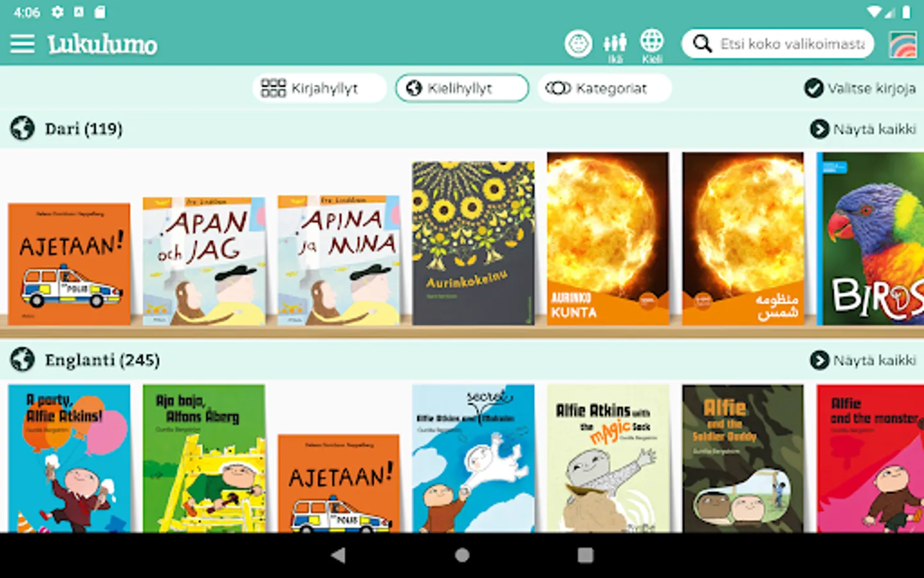
Task: Show all Dari books with Näytä kaikki
Action: (x=863, y=129)
